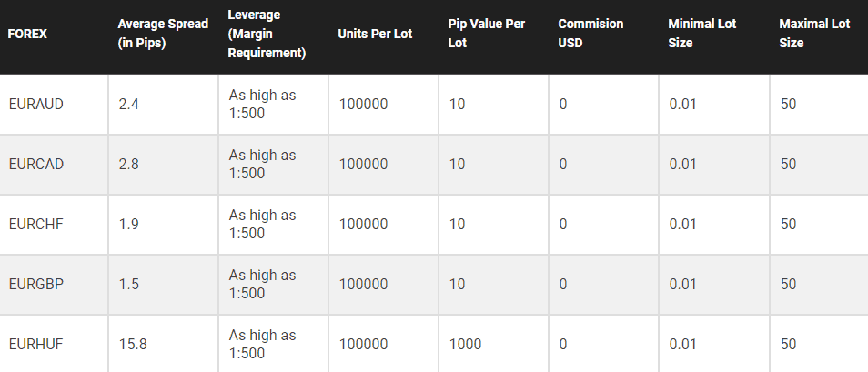Click EURGBP's 1.5 average spread cell
Viewport: 868px width, 372px height.
coord(128,284)
